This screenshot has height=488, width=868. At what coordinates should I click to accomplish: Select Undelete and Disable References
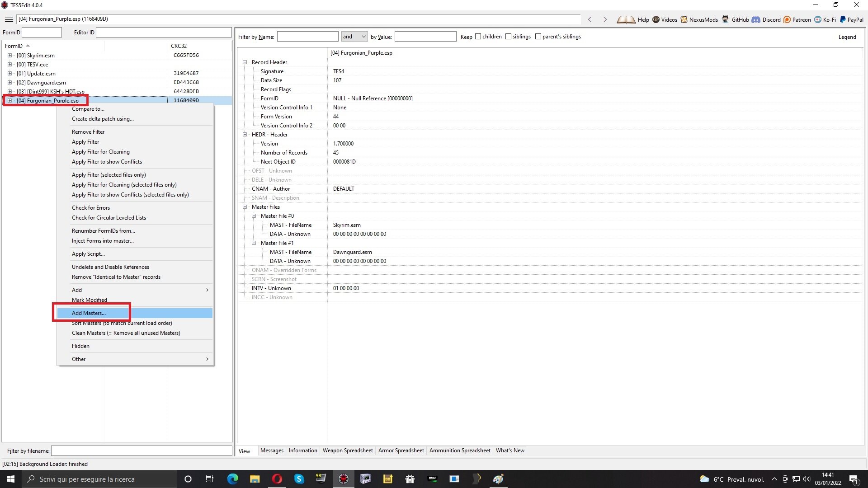click(x=135, y=267)
